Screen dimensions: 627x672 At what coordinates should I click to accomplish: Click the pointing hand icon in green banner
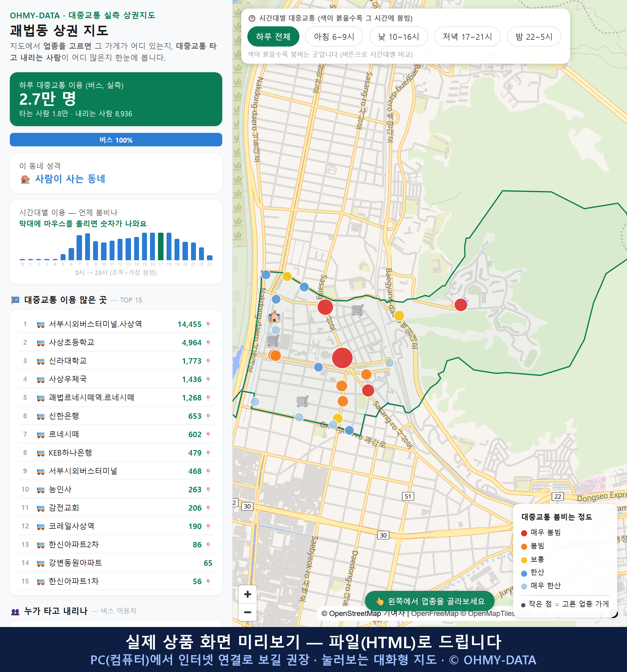380,601
